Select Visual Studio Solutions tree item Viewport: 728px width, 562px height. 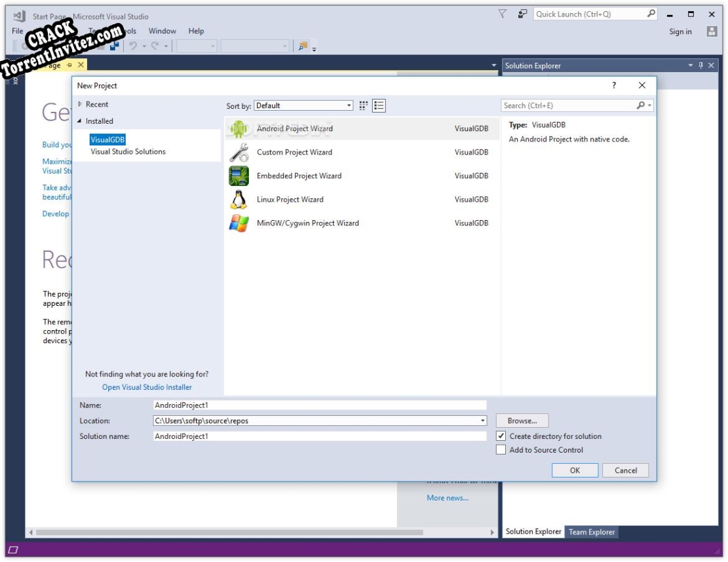(x=128, y=151)
